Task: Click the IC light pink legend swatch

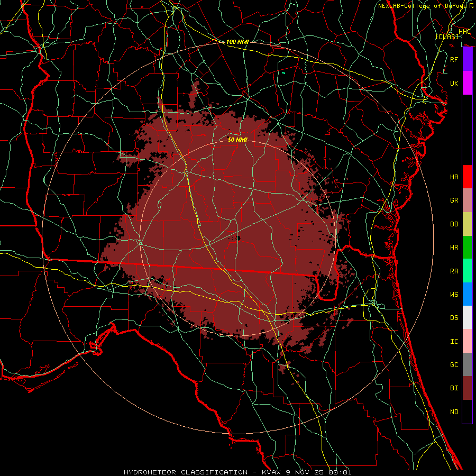Action: click(467, 341)
